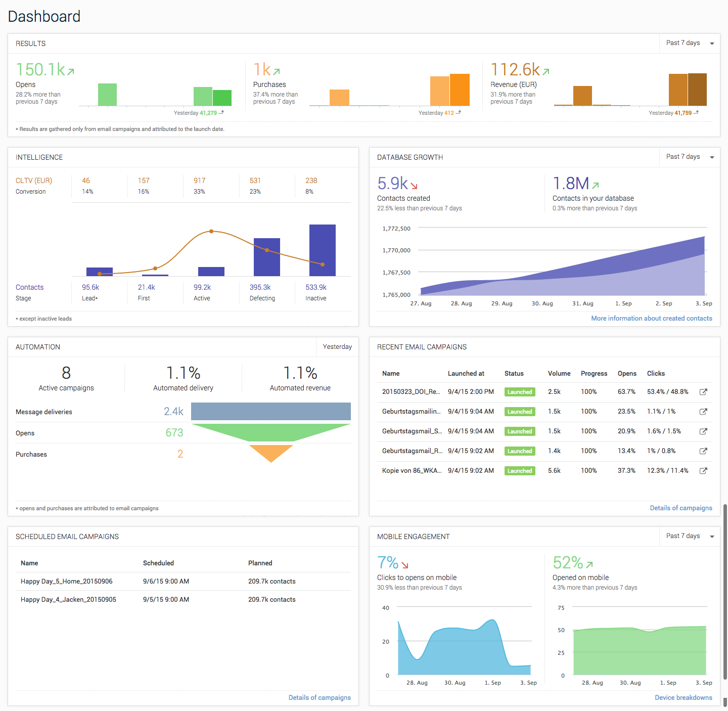Click the 533.9k Inactive contacts value
The width and height of the screenshot is (728, 711).
coord(316,287)
